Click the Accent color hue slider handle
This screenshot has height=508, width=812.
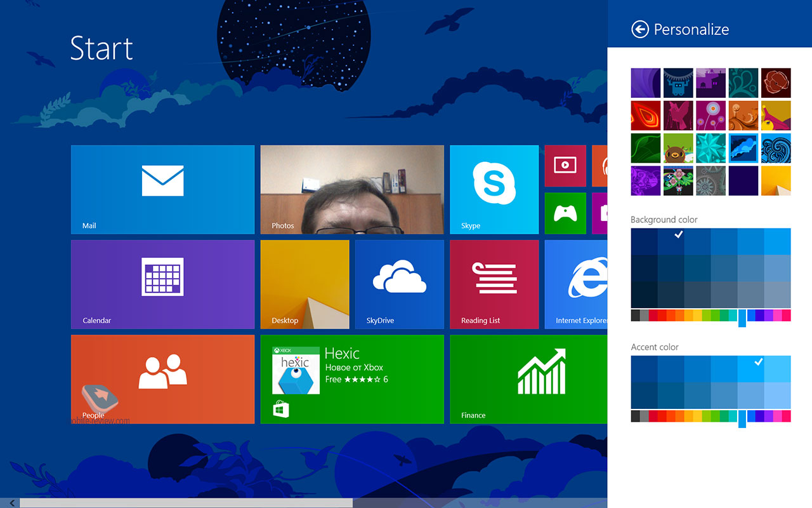742,419
